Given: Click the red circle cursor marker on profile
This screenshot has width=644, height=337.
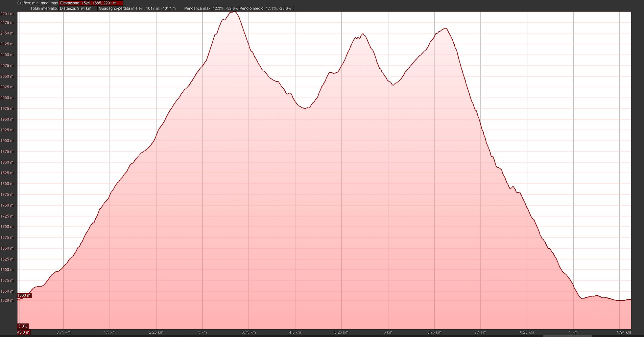Looking at the screenshot, I should (20, 299).
